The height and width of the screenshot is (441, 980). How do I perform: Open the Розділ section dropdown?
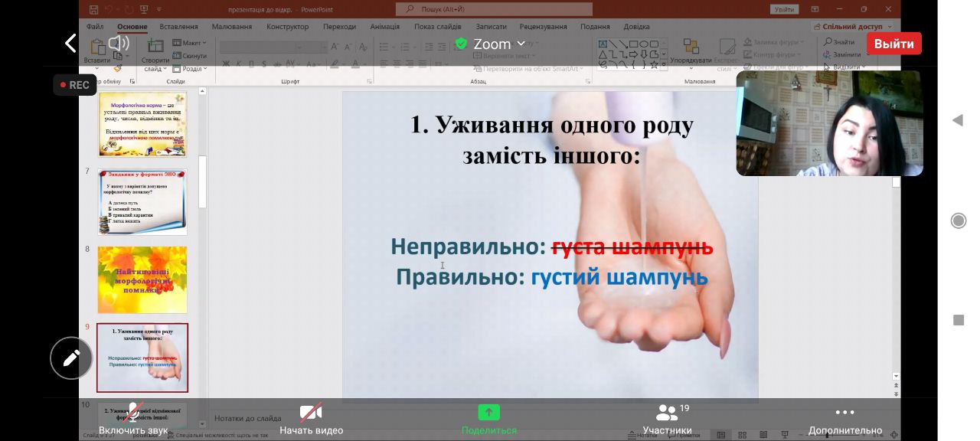click(x=190, y=69)
